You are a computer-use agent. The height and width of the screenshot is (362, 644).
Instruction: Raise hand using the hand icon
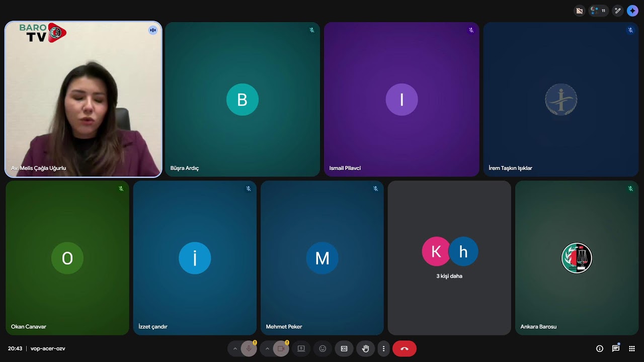tap(366, 348)
